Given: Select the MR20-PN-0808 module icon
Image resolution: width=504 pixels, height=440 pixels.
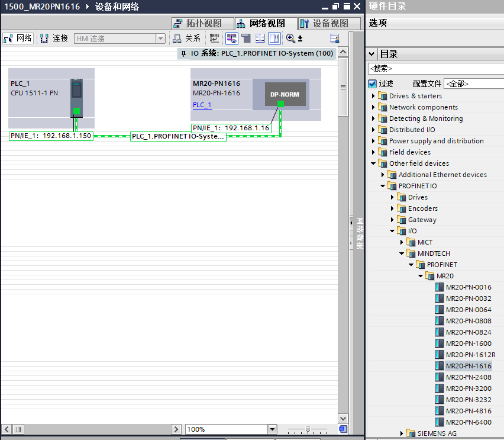Looking at the screenshot, I should 439,321.
